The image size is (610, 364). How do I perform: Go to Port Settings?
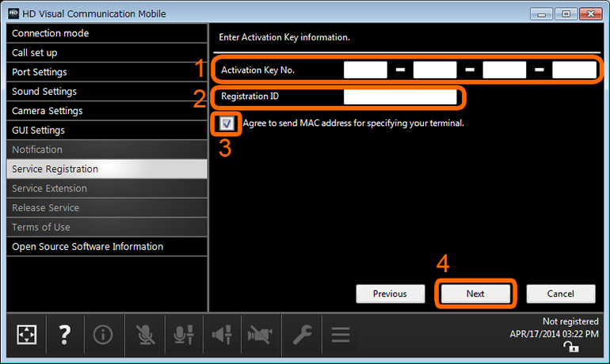(x=107, y=72)
